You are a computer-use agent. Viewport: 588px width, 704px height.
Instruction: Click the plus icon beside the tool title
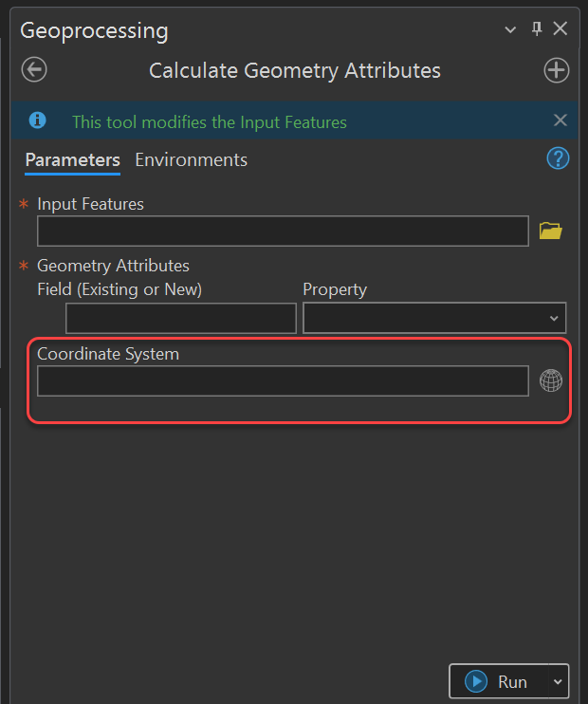tap(556, 70)
